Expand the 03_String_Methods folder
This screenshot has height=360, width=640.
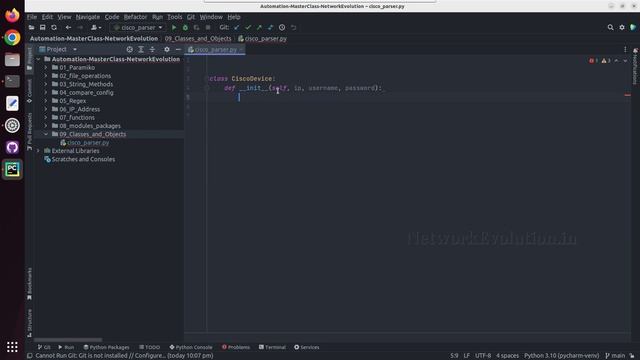(x=46, y=84)
